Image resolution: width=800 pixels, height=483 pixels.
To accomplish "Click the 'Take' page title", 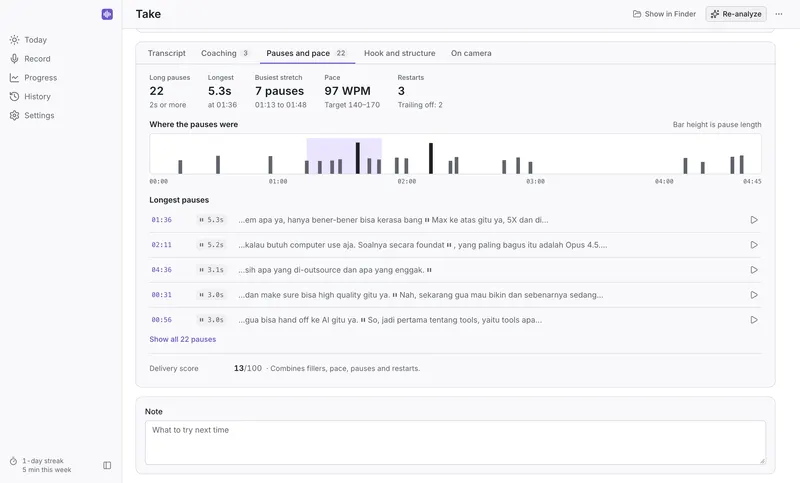I will coord(148,14).
